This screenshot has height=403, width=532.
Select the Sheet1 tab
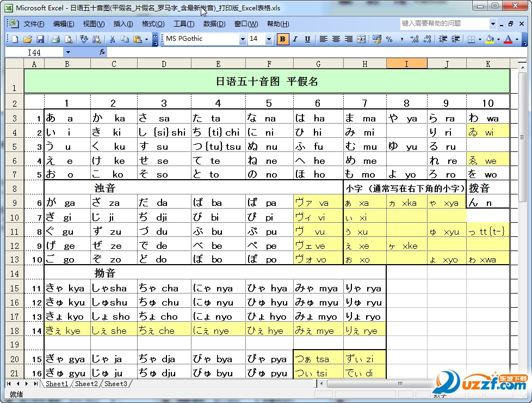[57, 383]
